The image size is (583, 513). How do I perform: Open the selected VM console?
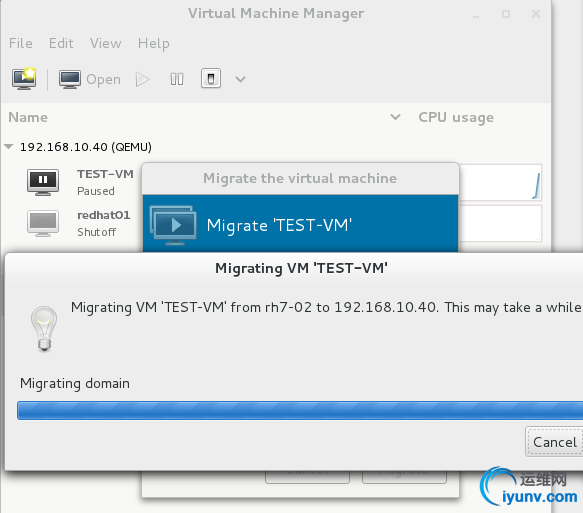tap(90, 79)
